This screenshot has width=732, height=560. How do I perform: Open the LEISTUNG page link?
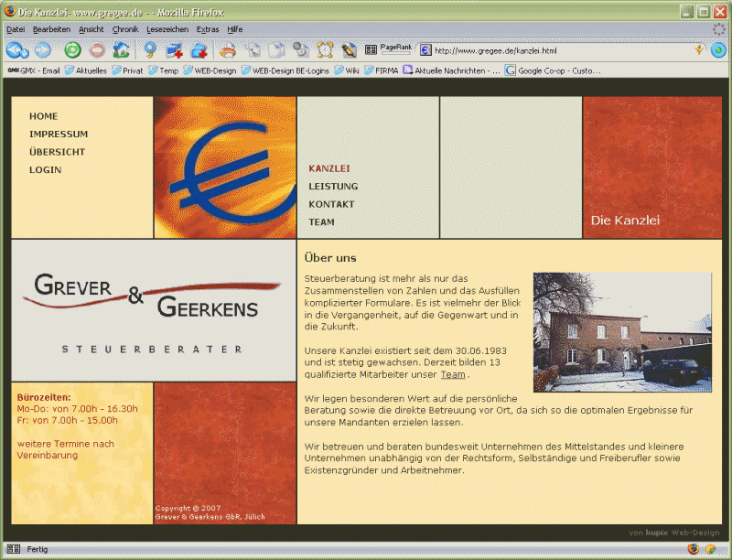tap(333, 186)
